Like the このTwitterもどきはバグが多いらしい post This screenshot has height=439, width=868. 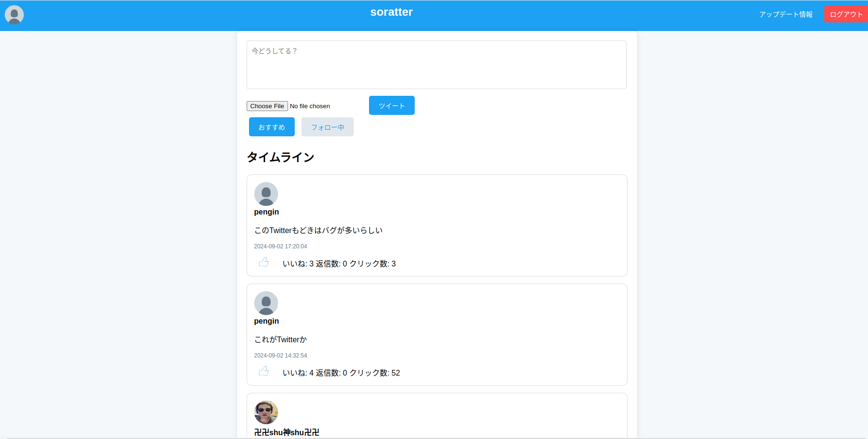pos(264,262)
